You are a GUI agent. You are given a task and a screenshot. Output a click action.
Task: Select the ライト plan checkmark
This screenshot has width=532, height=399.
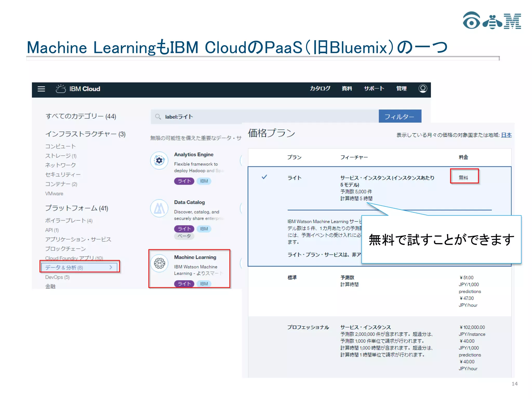264,177
